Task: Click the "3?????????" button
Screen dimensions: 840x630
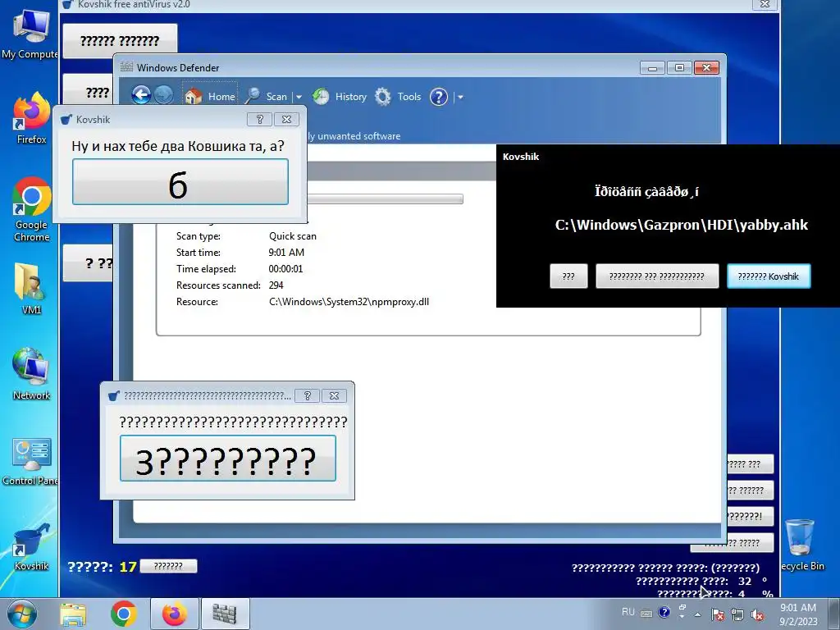Action: pos(228,458)
